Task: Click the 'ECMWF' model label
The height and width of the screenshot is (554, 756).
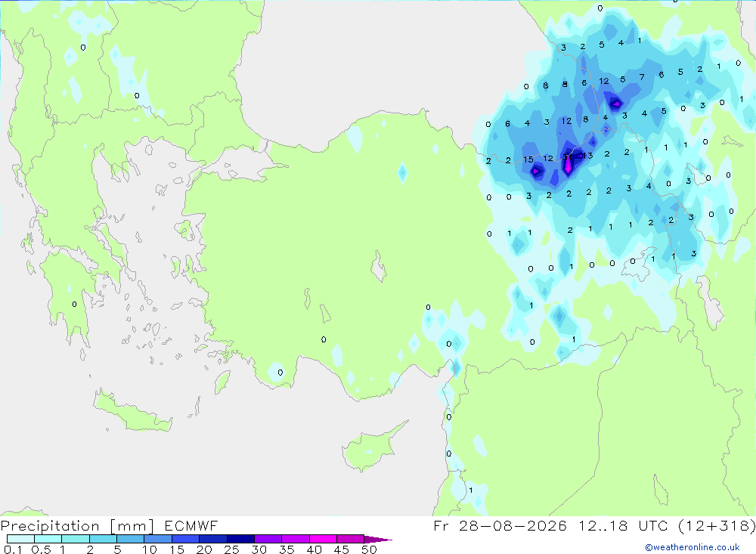Action: point(191,525)
